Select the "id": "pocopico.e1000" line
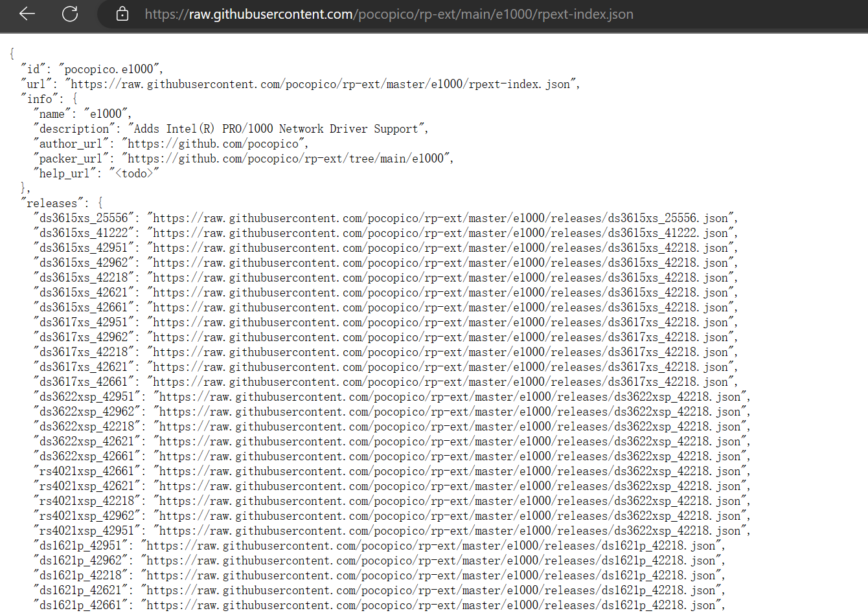Screen dimensions: 868x613 pyautogui.click(x=92, y=69)
